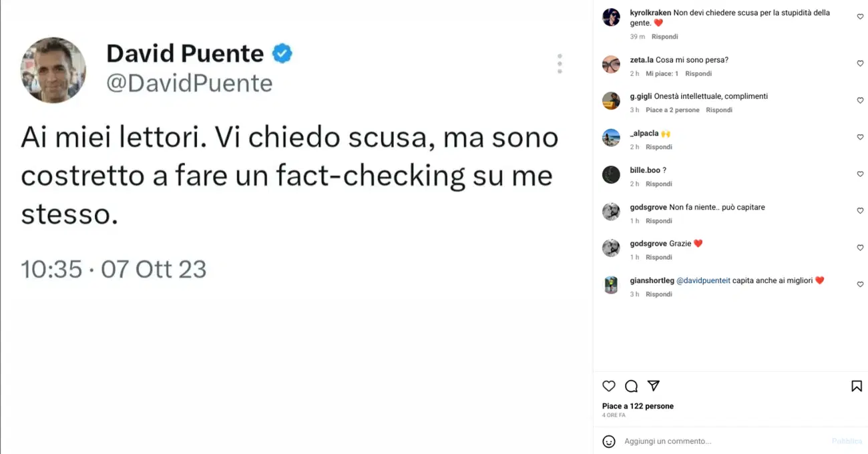Viewport: 868px width, 454px height.
Task: Share post via paper plane icon
Action: [654, 386]
